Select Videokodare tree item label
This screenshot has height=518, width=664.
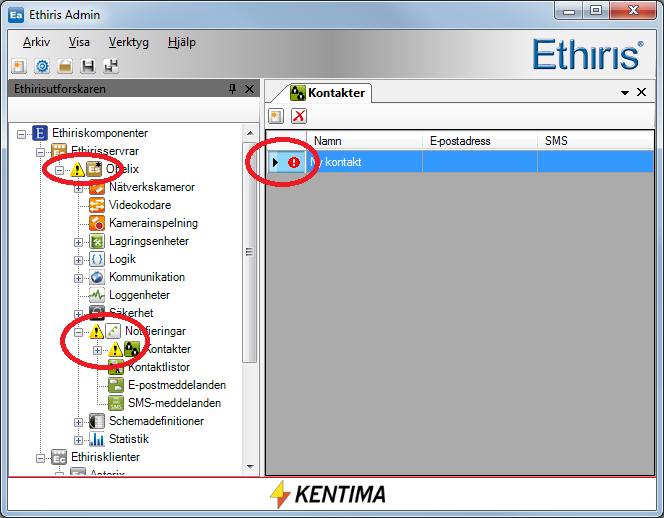[x=140, y=205]
